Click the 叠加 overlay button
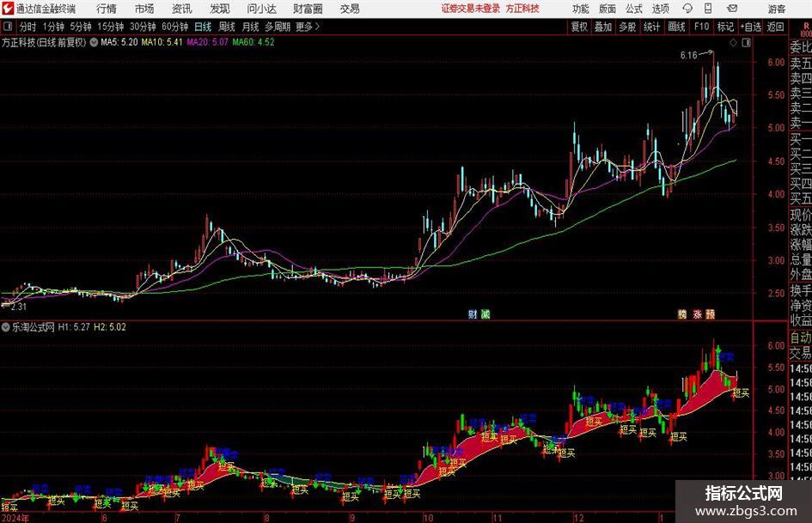The height and width of the screenshot is (523, 812). coord(603,27)
